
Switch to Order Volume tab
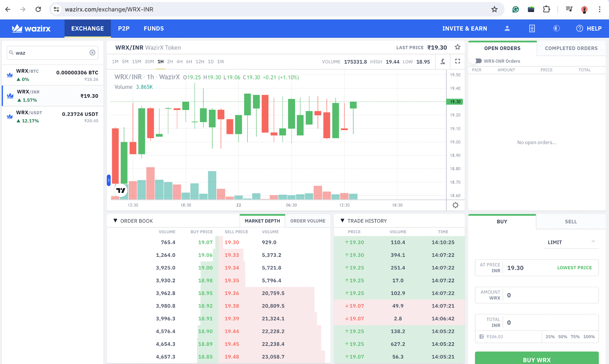click(x=308, y=221)
